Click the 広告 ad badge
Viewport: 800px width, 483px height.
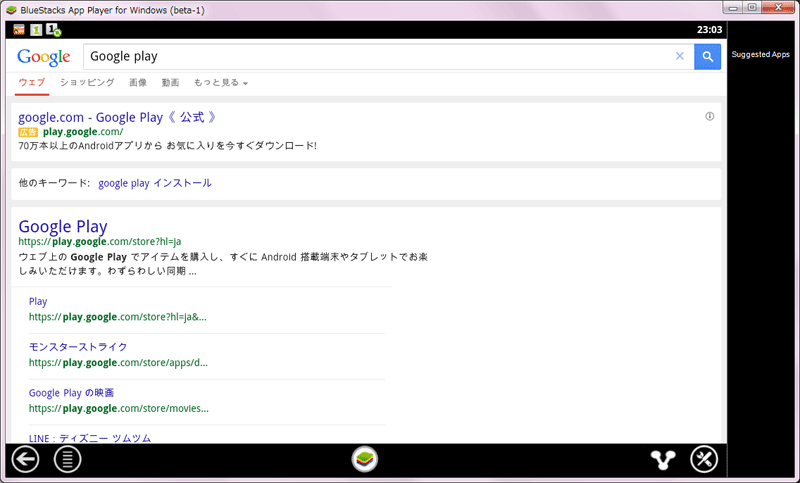pos(28,132)
